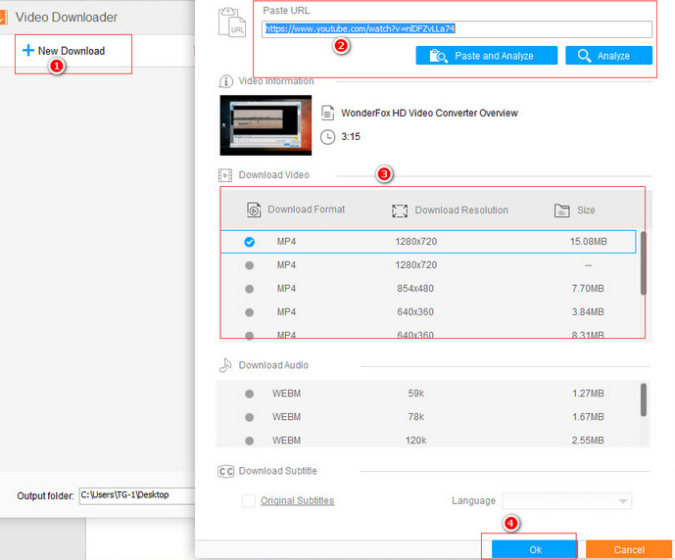Click the Paste and Analyze button
The height and width of the screenshot is (560, 675).
[486, 56]
